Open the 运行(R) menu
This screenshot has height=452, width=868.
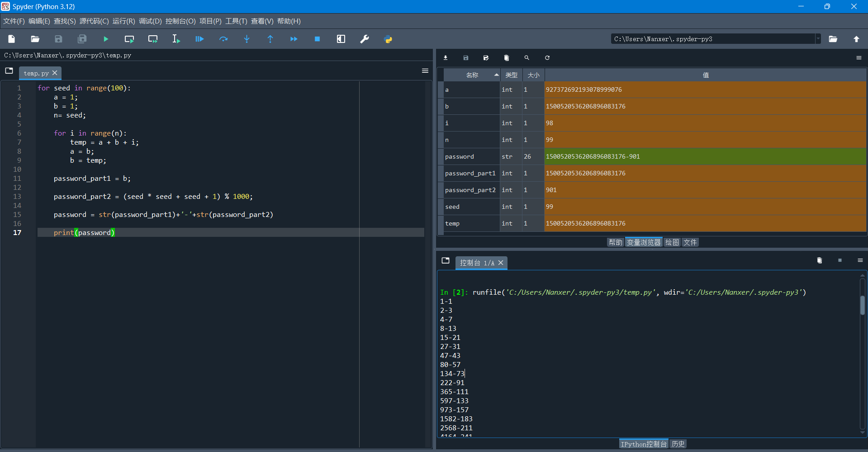click(123, 21)
